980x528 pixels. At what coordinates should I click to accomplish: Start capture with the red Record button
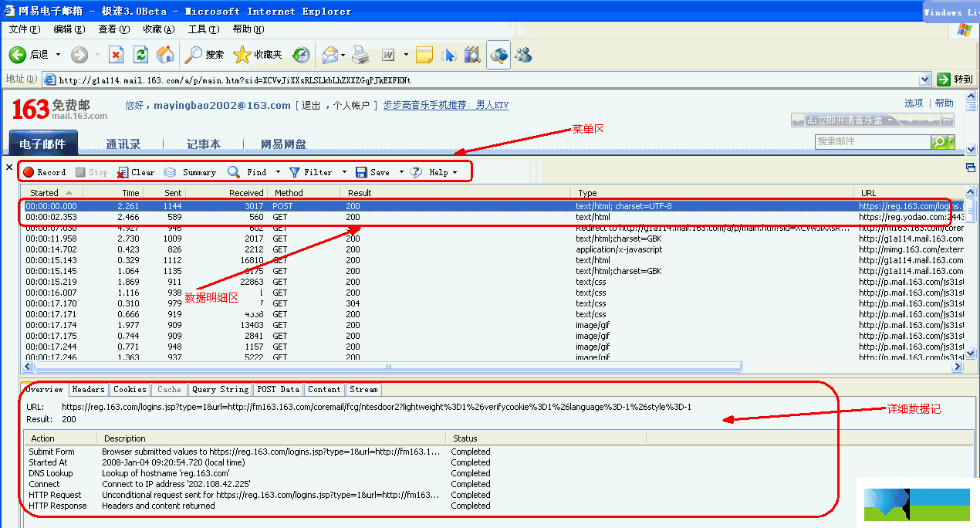45,172
